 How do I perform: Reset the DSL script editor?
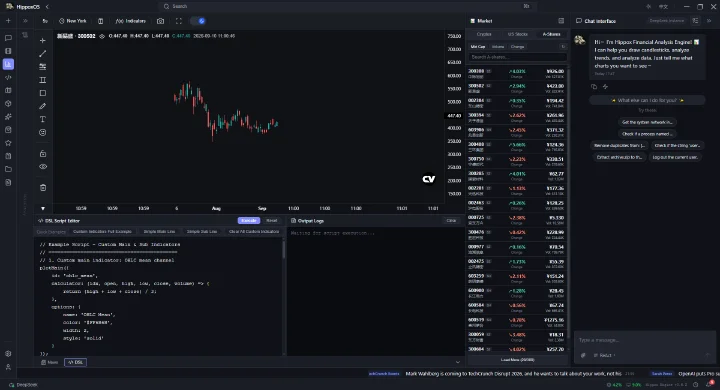(272, 220)
